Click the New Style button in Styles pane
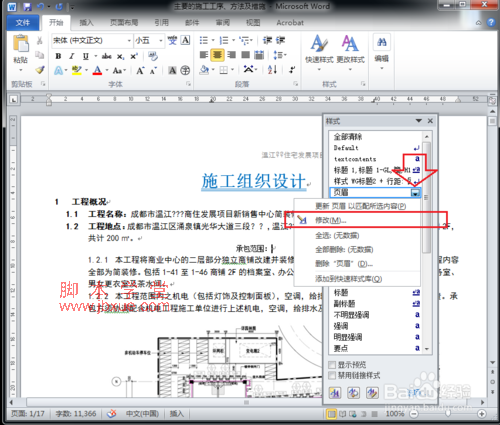The width and height of the screenshot is (500, 425). coord(335,393)
